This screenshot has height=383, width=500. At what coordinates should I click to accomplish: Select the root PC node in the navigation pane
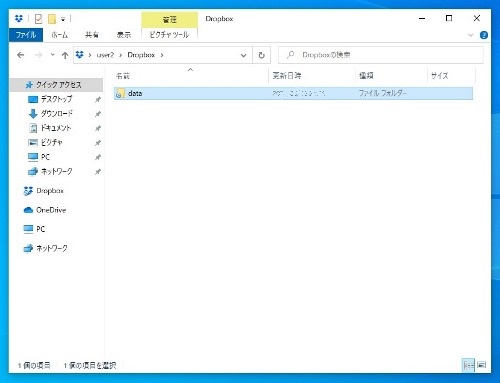pyautogui.click(x=34, y=229)
